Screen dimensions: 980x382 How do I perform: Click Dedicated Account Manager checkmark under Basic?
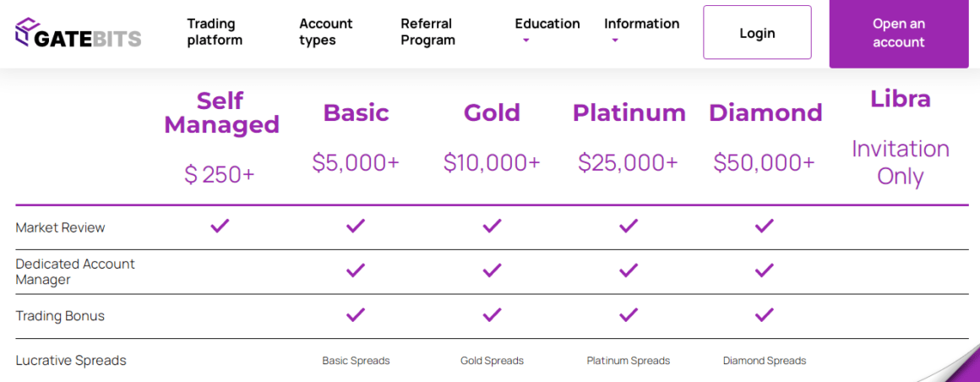coord(356,270)
